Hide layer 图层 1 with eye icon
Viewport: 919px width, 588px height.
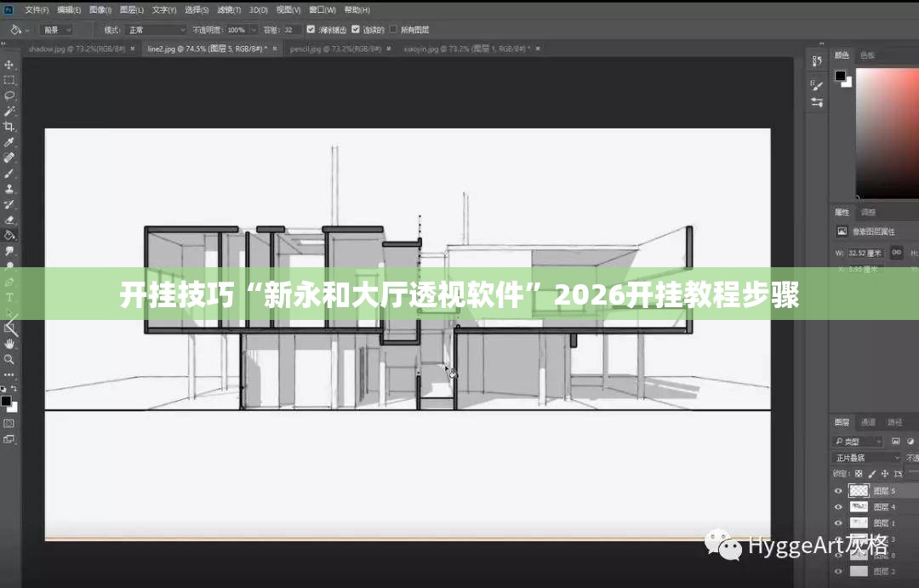tap(838, 523)
